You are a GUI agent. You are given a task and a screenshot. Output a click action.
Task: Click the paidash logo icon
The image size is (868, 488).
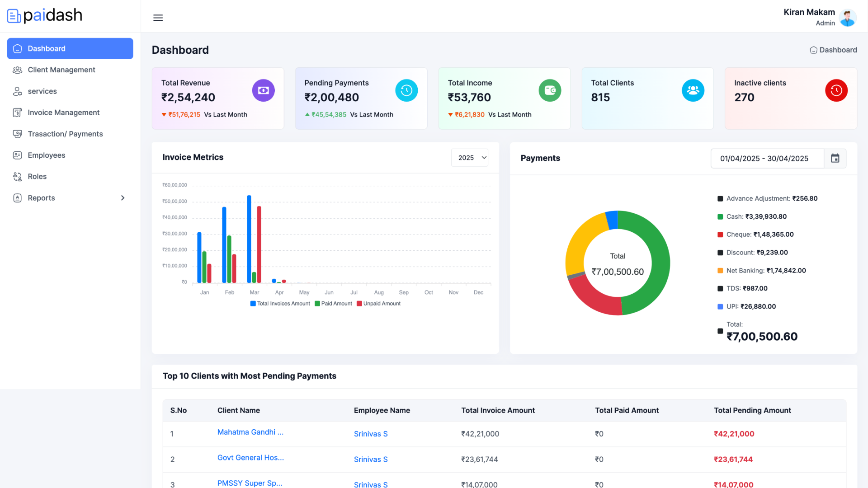click(x=14, y=16)
